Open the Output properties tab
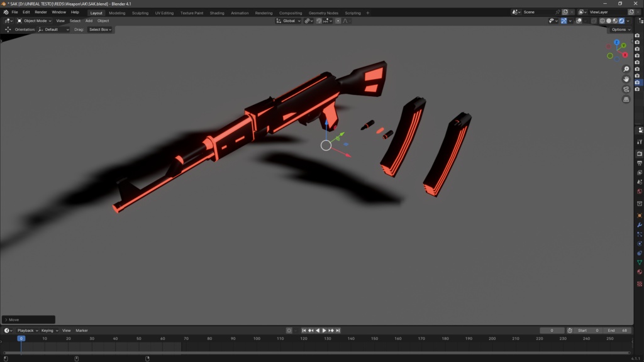 640,163
